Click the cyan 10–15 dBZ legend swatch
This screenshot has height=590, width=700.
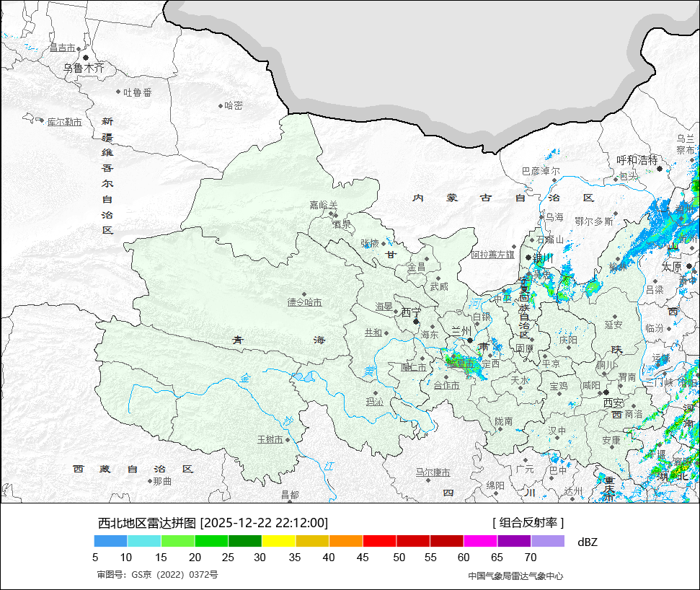(x=144, y=542)
